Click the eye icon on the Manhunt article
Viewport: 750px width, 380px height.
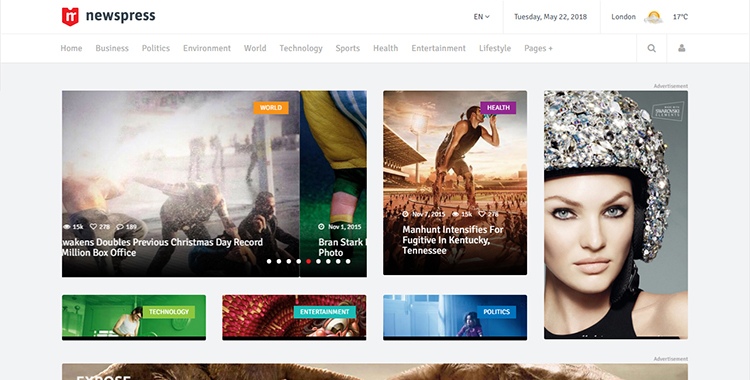click(x=455, y=214)
